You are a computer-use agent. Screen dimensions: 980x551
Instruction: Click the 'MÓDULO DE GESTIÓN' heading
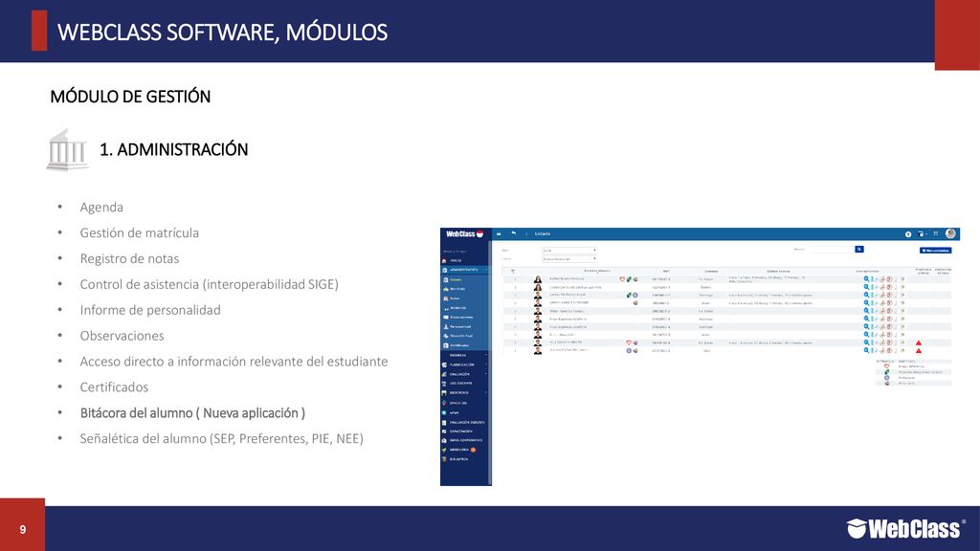[x=130, y=97]
